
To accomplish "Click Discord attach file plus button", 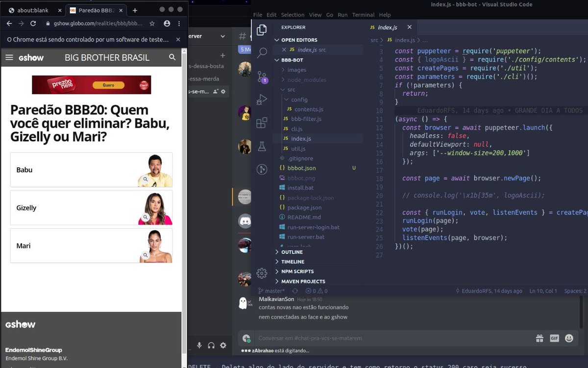I will point(246,338).
